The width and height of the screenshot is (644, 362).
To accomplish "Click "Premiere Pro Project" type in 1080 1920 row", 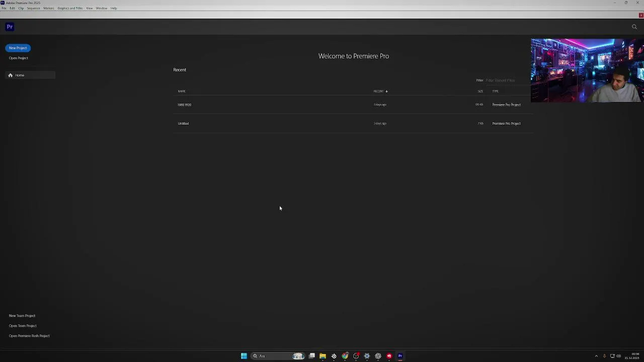I will point(507,105).
